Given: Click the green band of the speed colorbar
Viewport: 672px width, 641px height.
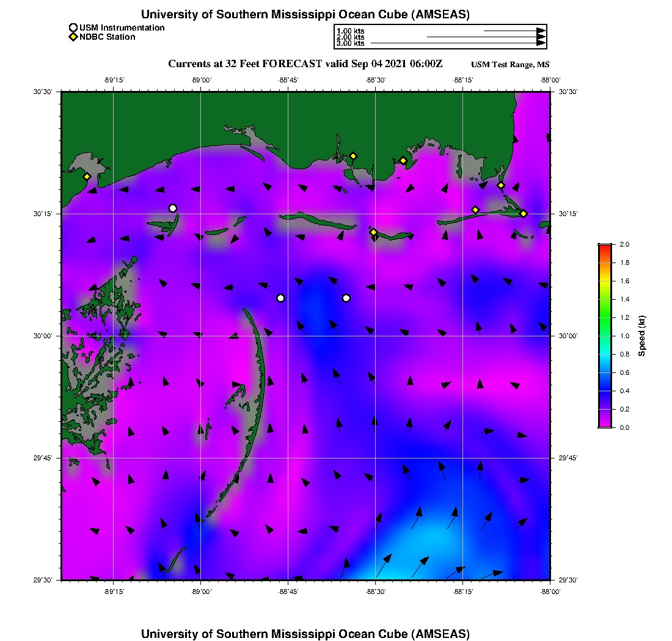Looking at the screenshot, I should point(605,317).
